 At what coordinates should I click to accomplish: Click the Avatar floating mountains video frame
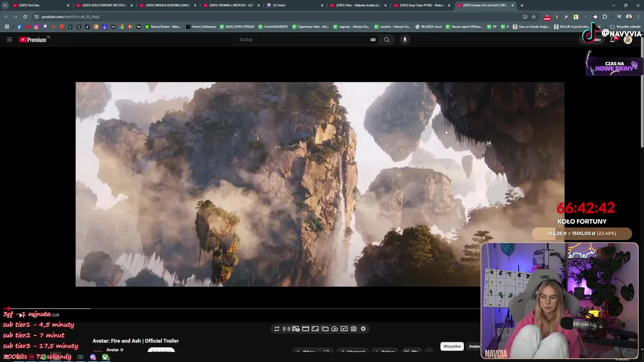(x=320, y=184)
